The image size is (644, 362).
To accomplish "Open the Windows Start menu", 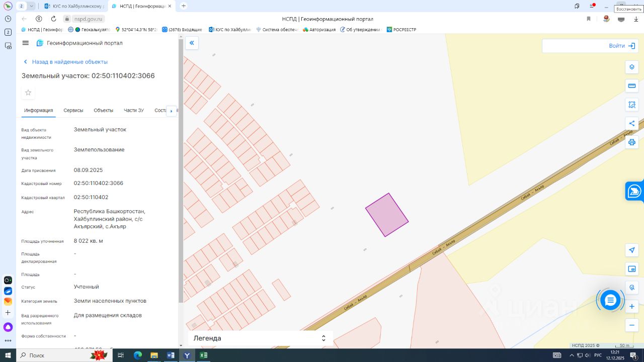I will (8, 355).
